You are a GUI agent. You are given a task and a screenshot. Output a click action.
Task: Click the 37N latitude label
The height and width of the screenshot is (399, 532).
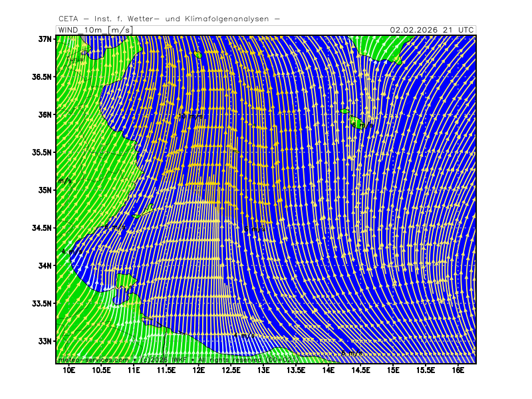pos(45,39)
